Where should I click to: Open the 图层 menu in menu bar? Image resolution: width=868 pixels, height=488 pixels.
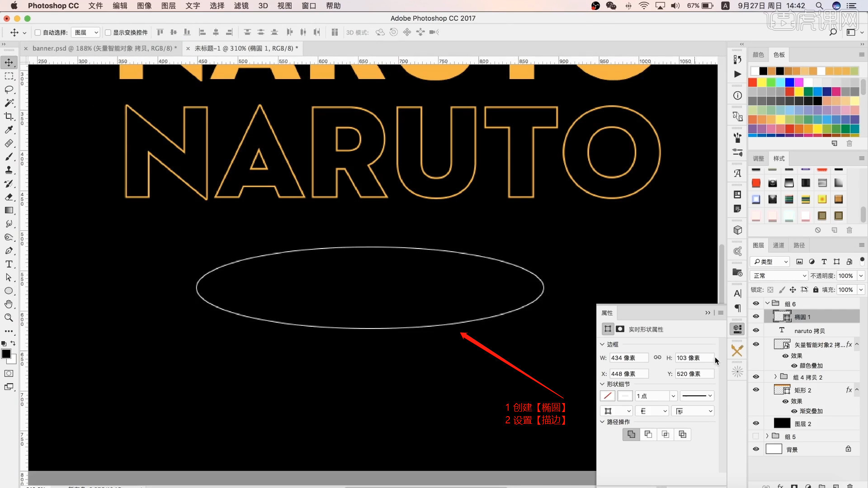(169, 6)
